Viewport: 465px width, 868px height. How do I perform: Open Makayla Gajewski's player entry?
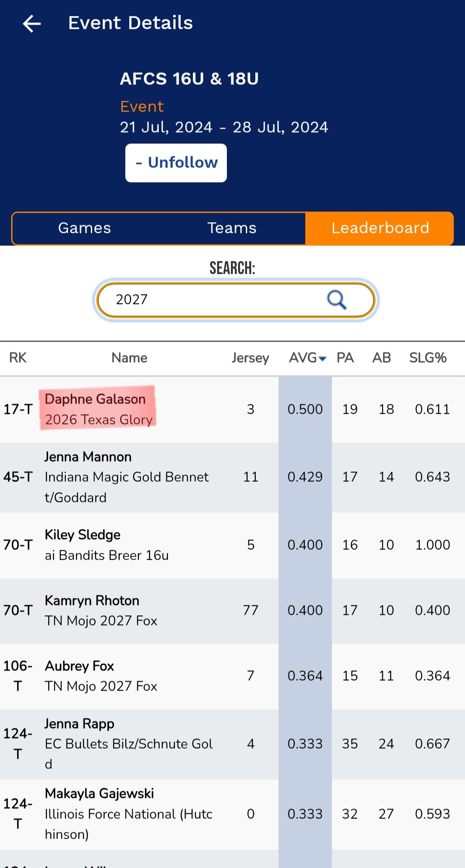click(232, 814)
